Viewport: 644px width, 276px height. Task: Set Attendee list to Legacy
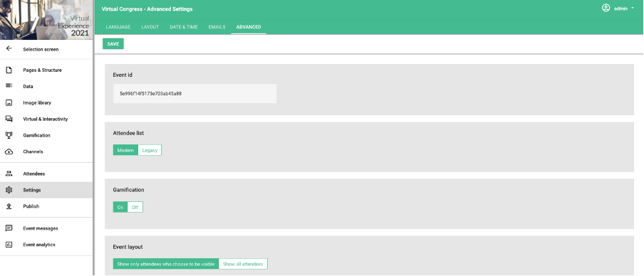pyautogui.click(x=150, y=151)
